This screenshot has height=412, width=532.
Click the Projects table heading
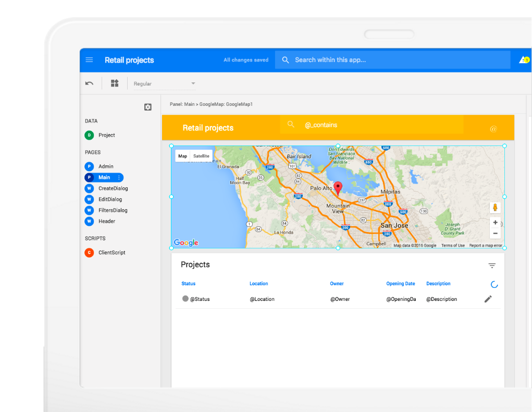pos(195,264)
